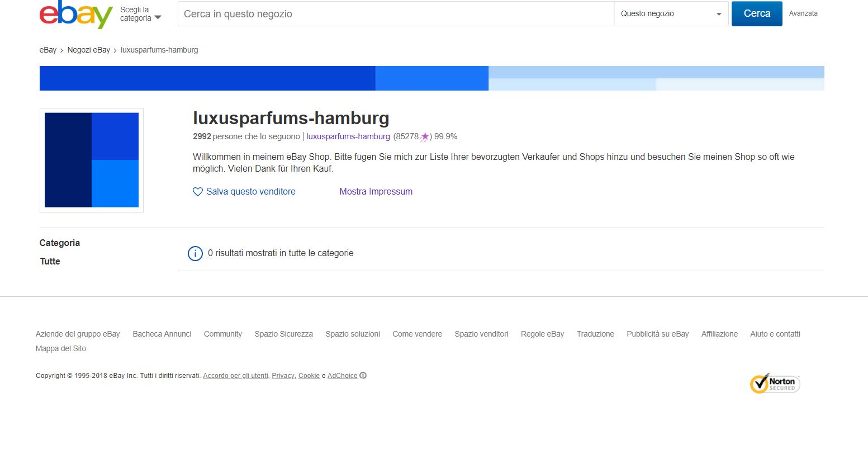Click the blue store banner image
The height and width of the screenshot is (468, 868).
coord(431,78)
